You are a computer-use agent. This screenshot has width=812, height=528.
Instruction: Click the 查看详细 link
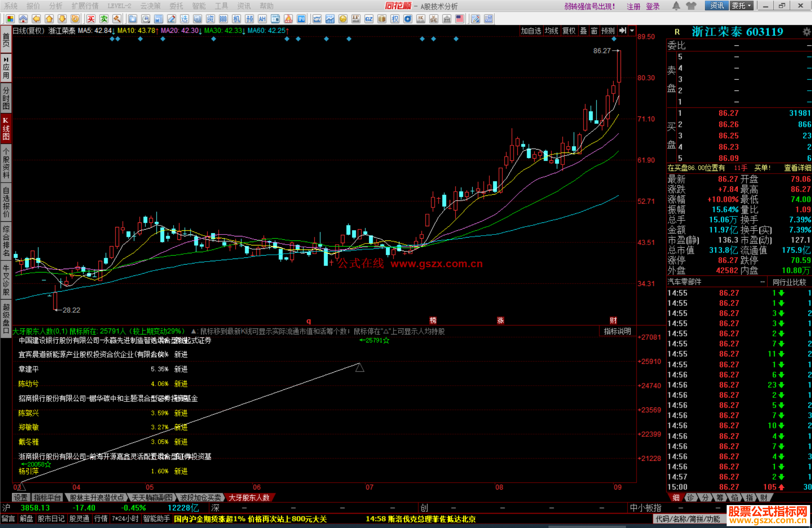click(x=797, y=168)
